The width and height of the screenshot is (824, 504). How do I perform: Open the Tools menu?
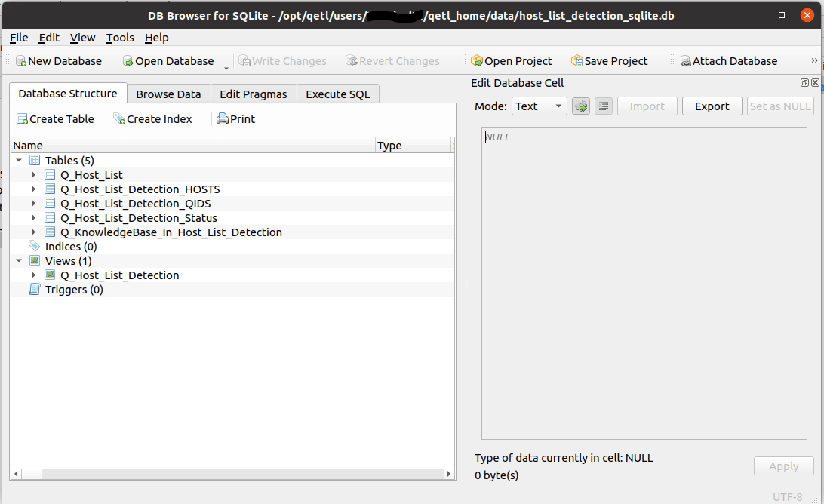(x=120, y=38)
